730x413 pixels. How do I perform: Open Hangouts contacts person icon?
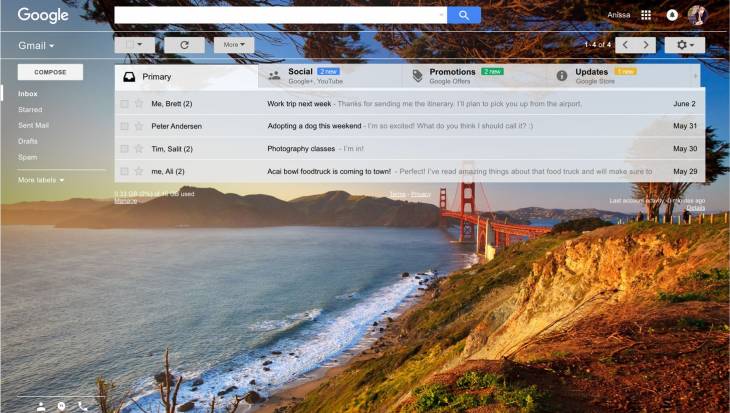pos(41,406)
